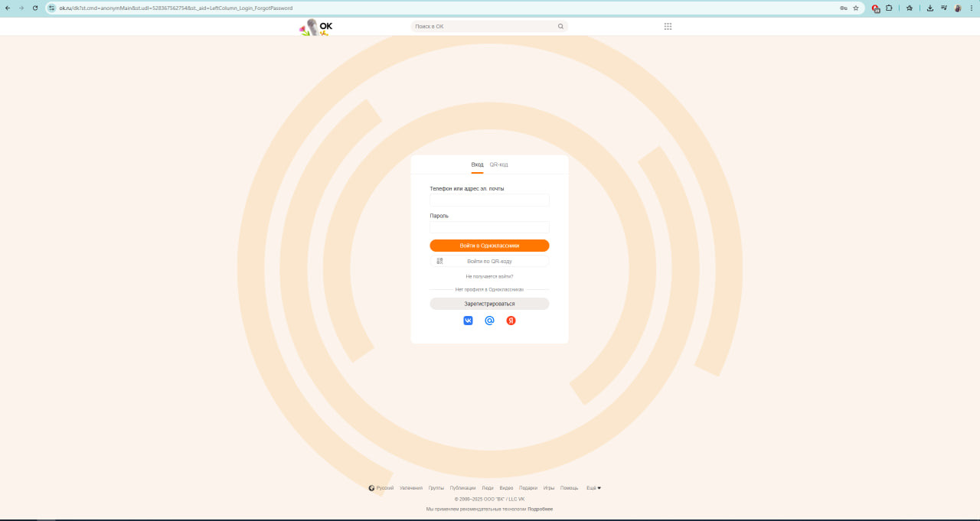Open the red ad-blocker extension icon

pos(876,8)
